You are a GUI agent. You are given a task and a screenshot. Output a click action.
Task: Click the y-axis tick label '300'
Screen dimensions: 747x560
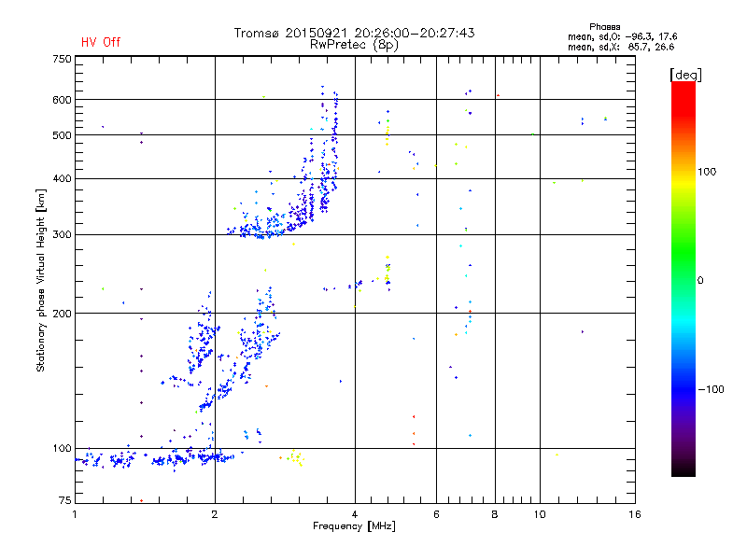click(62, 235)
